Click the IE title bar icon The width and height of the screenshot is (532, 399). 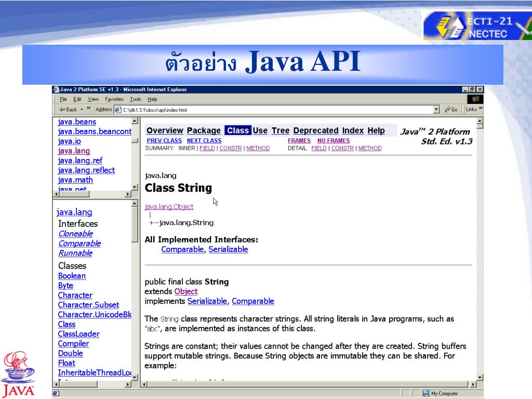56,89
